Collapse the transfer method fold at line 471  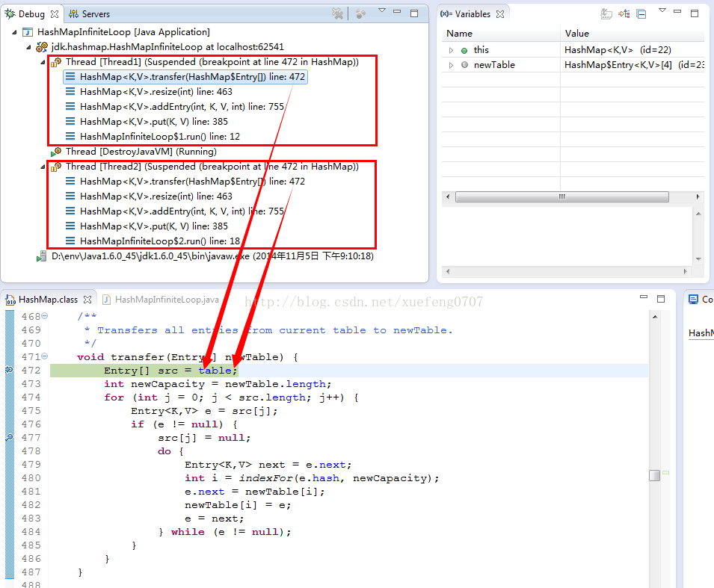(45, 356)
